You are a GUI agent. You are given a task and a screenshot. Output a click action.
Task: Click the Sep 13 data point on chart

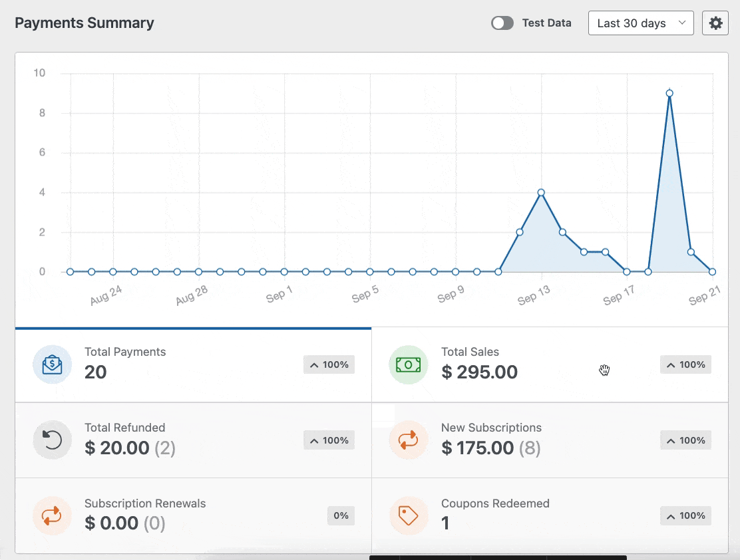(541, 192)
